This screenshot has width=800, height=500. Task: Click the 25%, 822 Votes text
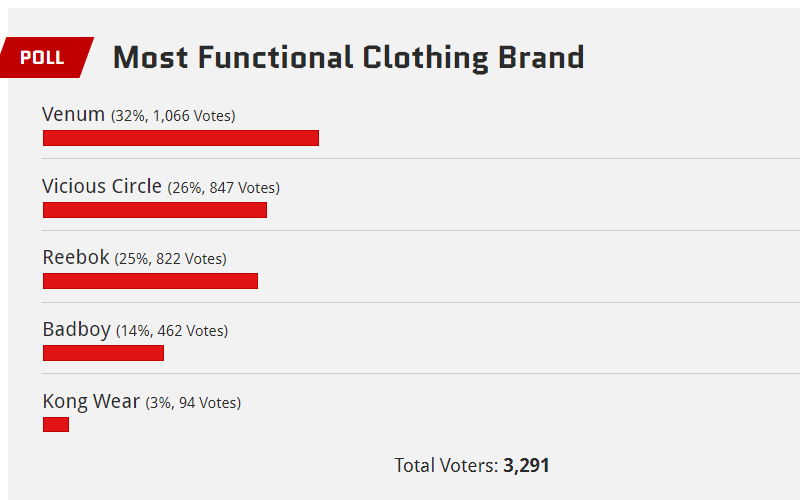[x=170, y=259]
